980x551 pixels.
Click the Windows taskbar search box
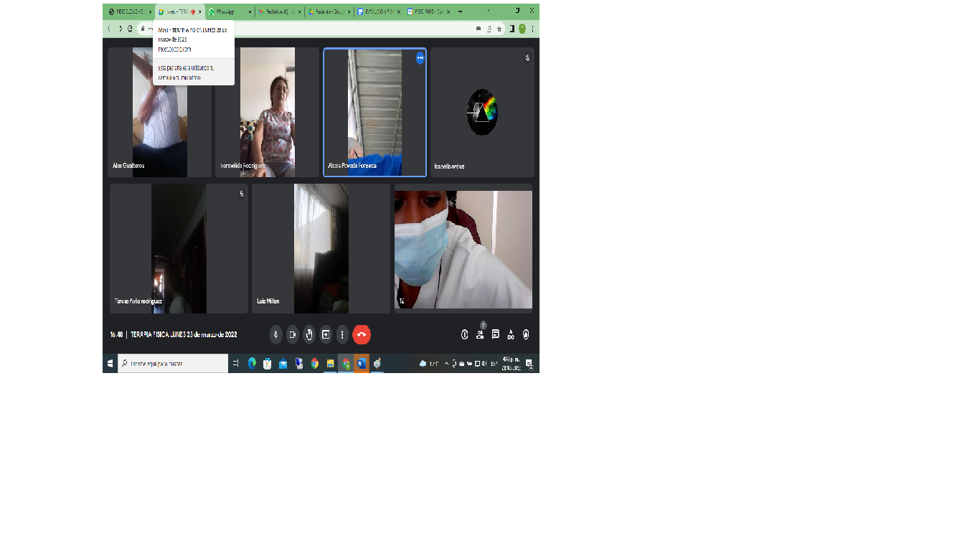173,364
